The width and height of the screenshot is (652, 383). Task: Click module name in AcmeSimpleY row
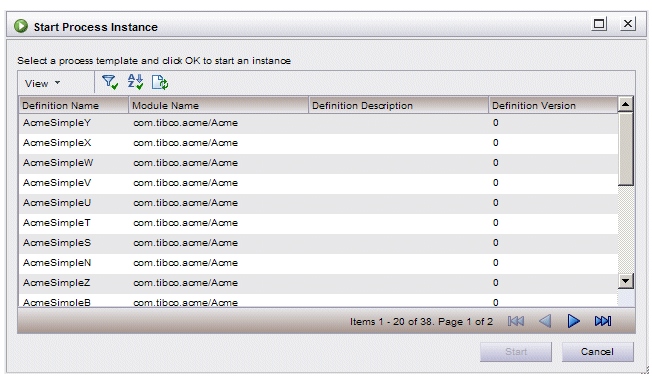[x=185, y=123]
